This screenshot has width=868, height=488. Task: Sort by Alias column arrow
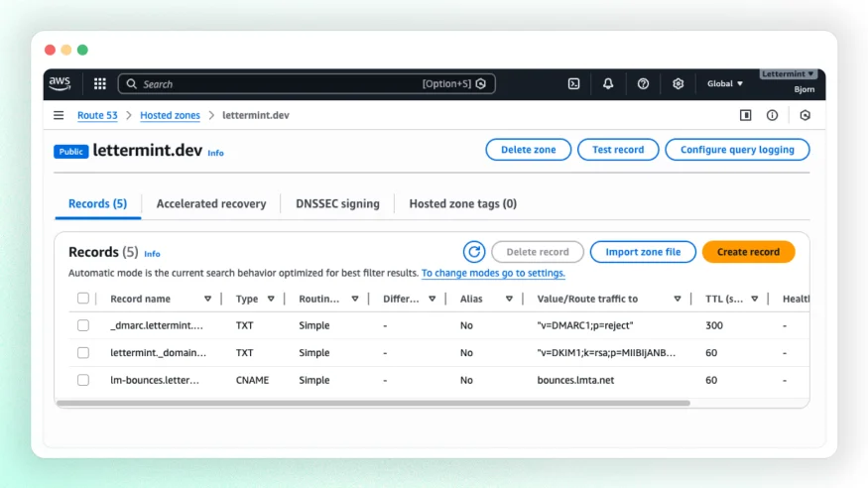click(x=509, y=299)
